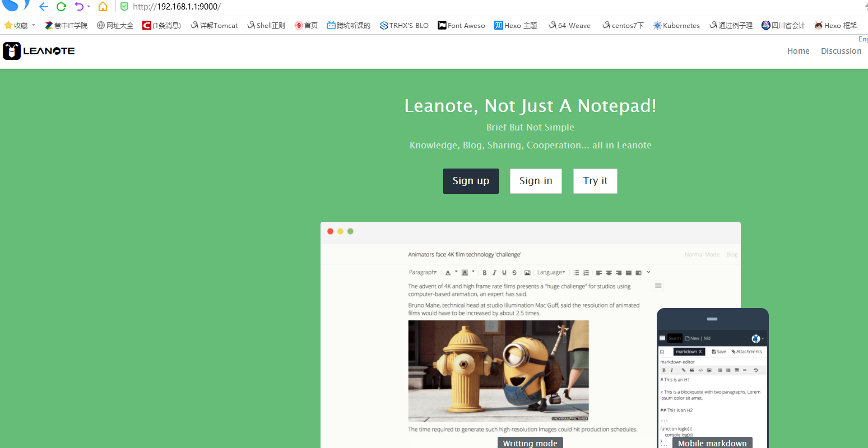This screenshot has width=868, height=448.
Task: Open the undo history dropdown arrow
Action: coord(89,7)
